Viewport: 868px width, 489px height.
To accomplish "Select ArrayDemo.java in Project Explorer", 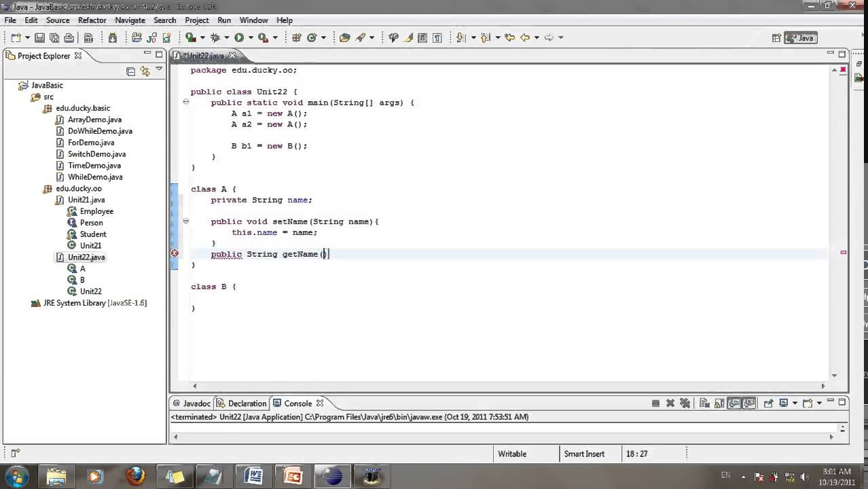I will click(x=94, y=120).
